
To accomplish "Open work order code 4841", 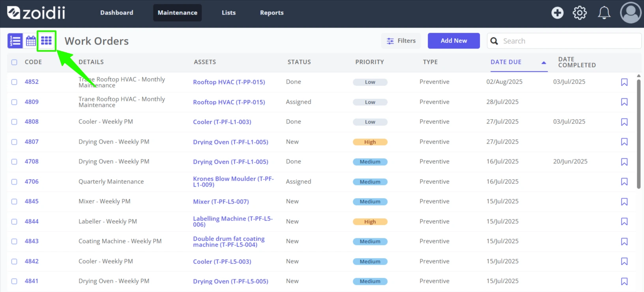I will [x=32, y=281].
